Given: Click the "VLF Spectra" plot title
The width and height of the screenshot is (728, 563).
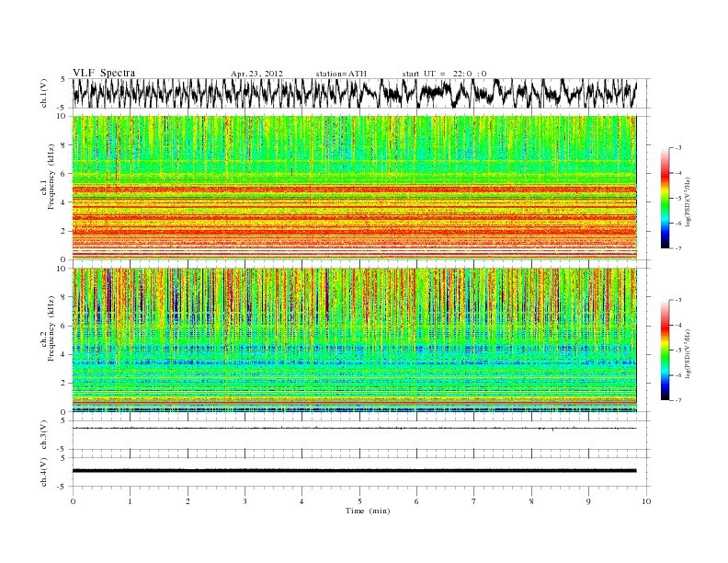Looking at the screenshot, I should coord(104,73).
